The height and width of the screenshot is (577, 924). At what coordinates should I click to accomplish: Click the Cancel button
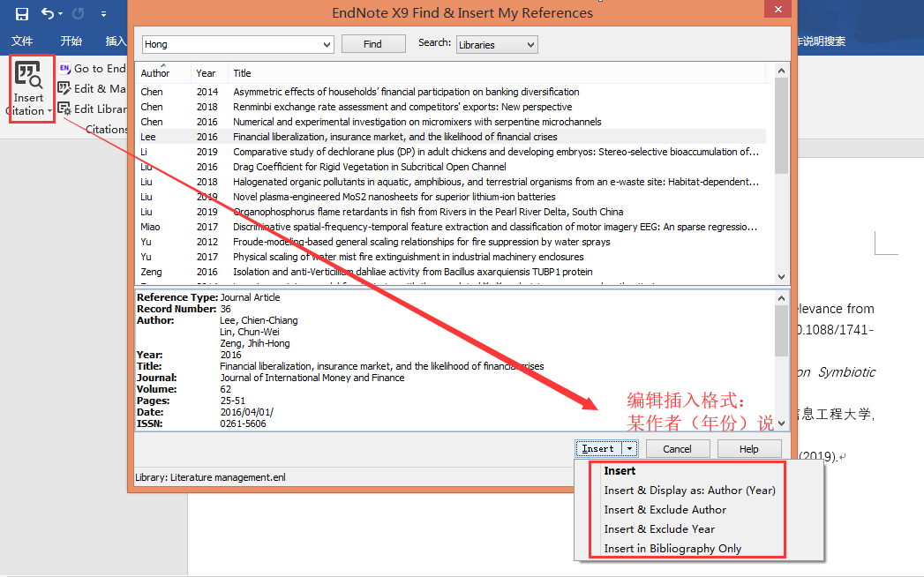[x=678, y=449]
